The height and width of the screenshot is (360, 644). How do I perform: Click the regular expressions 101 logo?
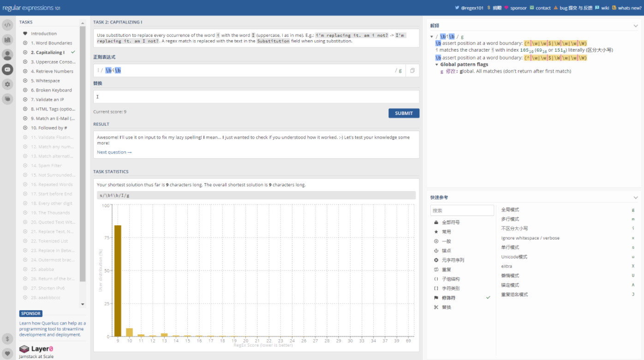[x=31, y=8]
